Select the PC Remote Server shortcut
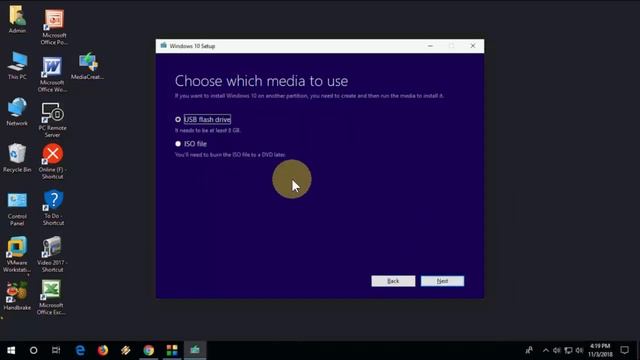 [52, 120]
